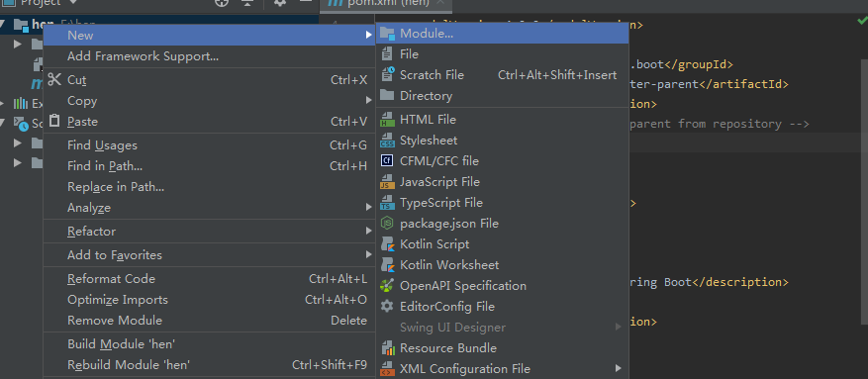Viewport: 868px width, 379px height.
Task: Select the Stylesheet CSS icon
Action: pyautogui.click(x=388, y=141)
